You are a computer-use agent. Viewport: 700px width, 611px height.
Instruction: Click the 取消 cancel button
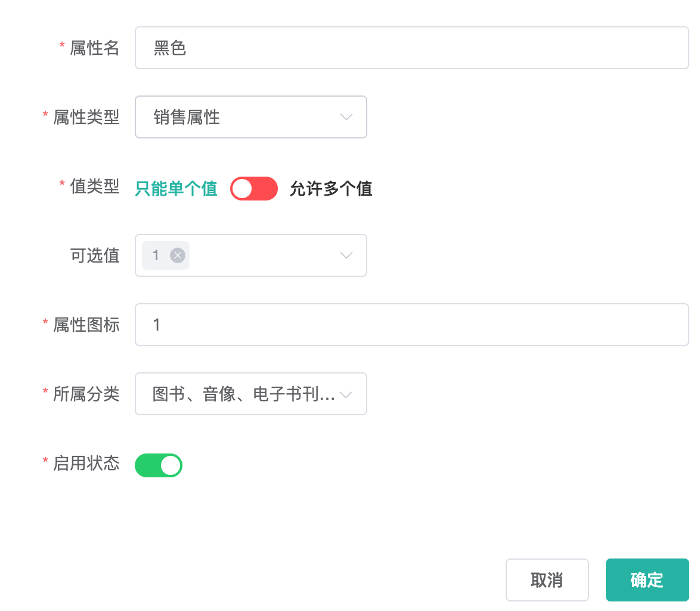(x=547, y=579)
